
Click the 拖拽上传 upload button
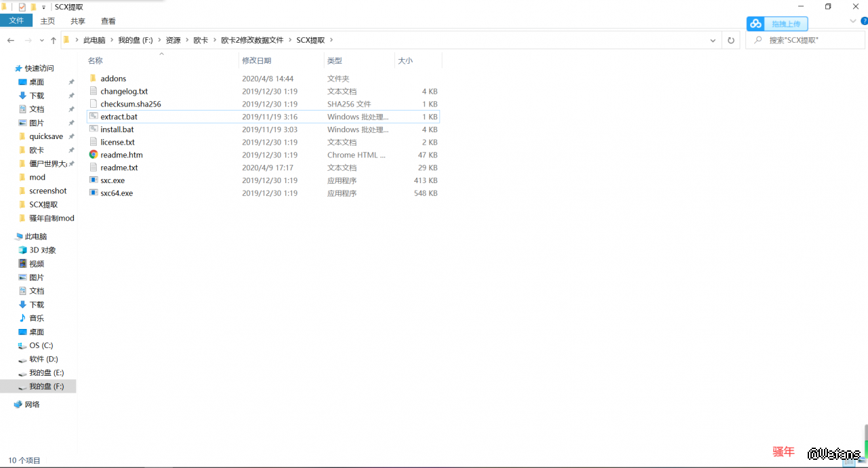click(785, 24)
